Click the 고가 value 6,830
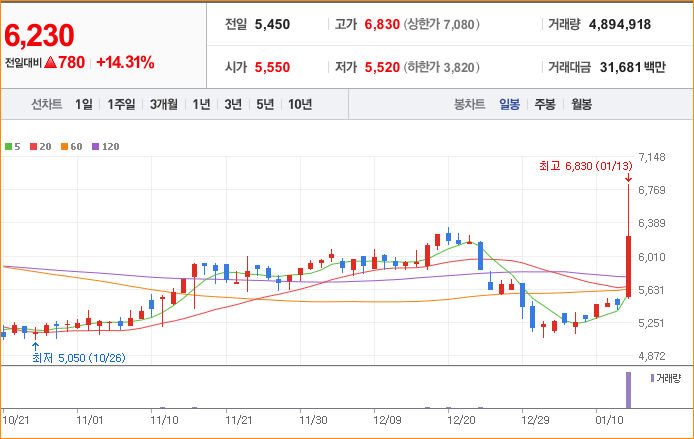 click(382, 24)
